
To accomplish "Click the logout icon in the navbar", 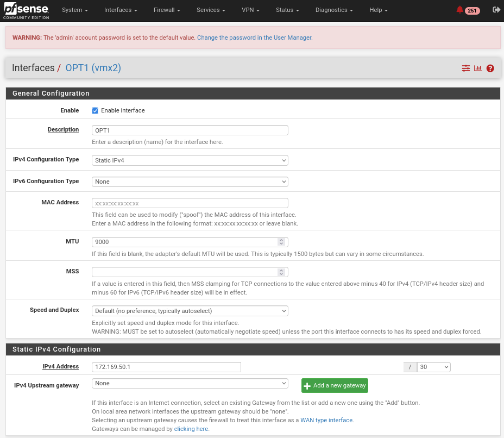I will click(x=496, y=10).
